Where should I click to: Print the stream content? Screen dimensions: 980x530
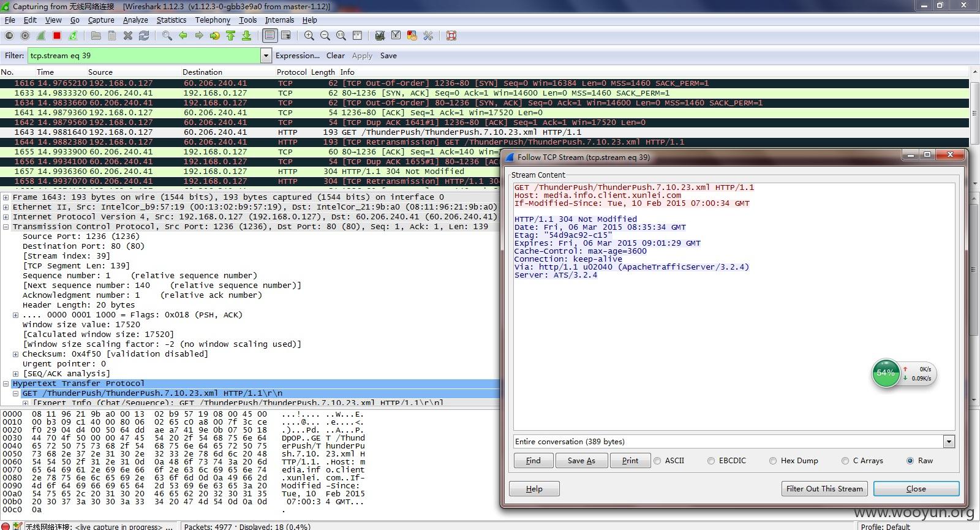[x=630, y=461]
